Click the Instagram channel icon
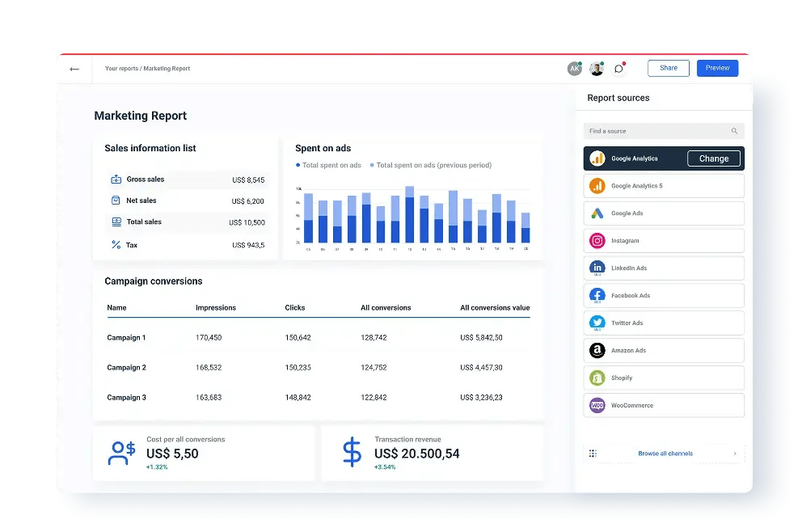802x532 pixels. 597,240
